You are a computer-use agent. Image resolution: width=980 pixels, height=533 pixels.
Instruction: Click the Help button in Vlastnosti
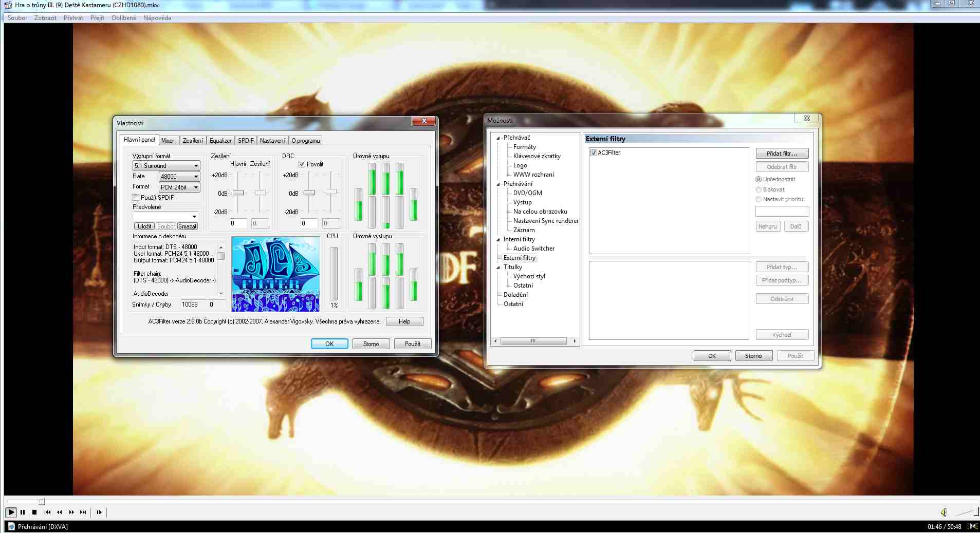(404, 321)
